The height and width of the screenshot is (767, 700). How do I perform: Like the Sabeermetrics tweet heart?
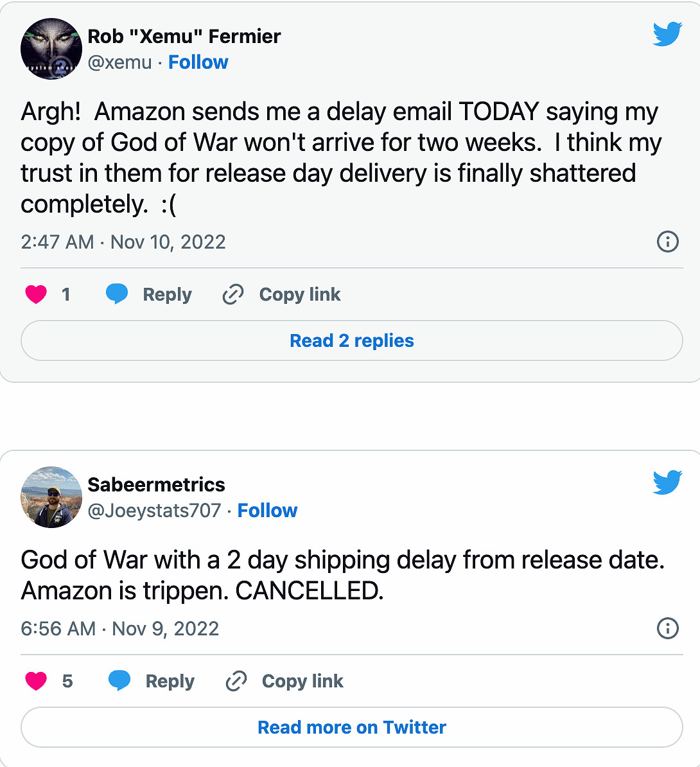click(x=36, y=681)
